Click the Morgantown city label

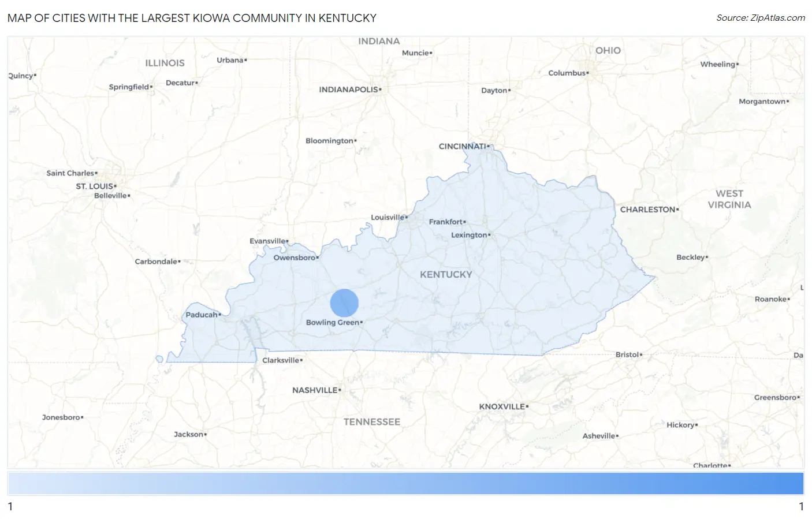click(x=762, y=102)
